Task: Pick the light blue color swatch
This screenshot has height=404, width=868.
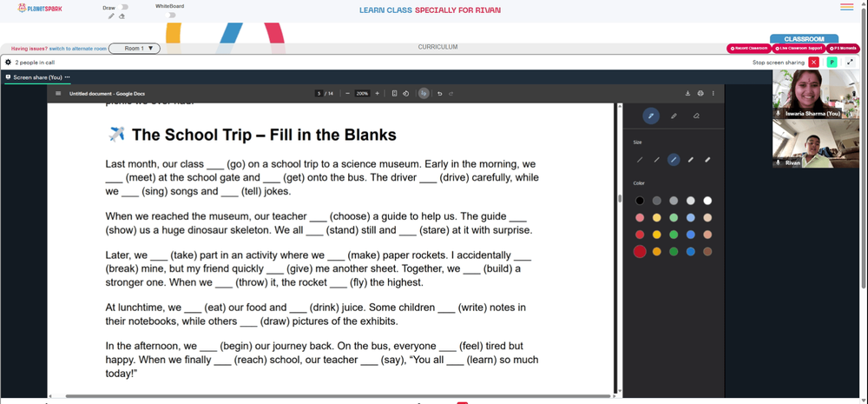Action: click(690, 218)
